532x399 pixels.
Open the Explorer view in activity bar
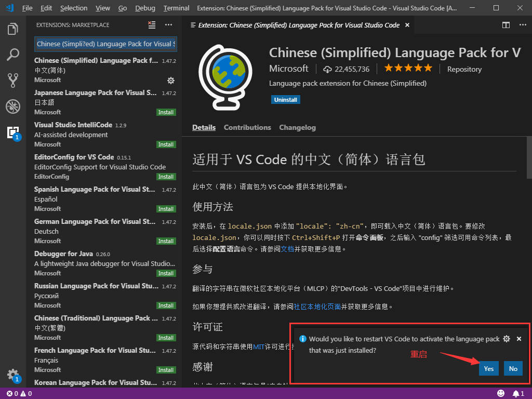13,29
